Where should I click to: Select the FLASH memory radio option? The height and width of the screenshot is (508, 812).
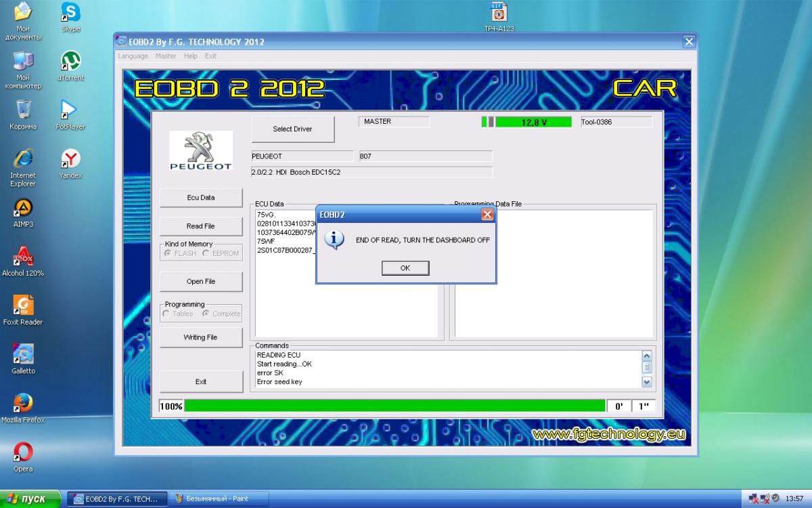coord(181,253)
